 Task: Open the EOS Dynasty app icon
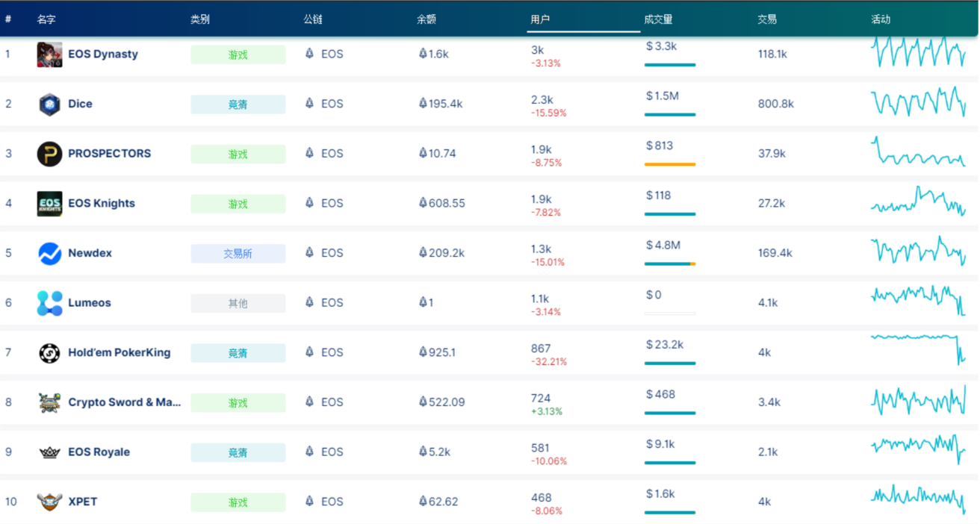click(x=49, y=54)
